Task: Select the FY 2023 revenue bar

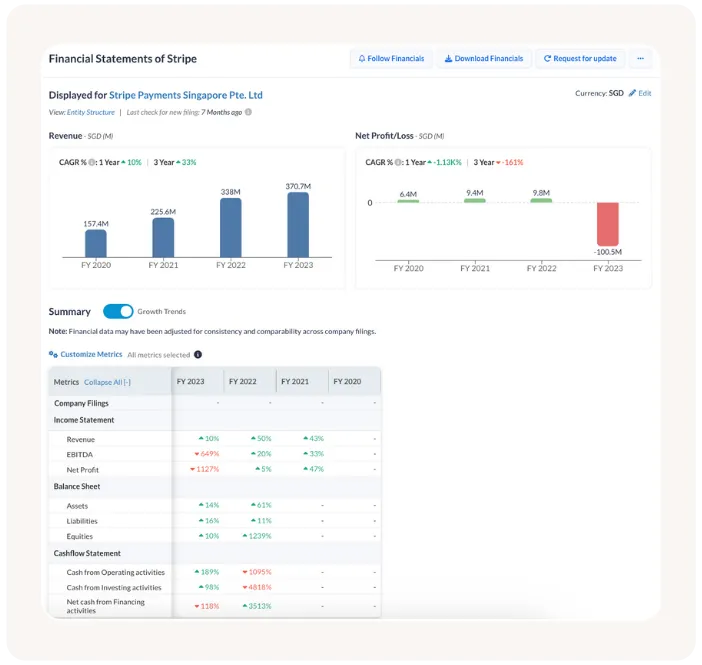Action: click(x=298, y=225)
